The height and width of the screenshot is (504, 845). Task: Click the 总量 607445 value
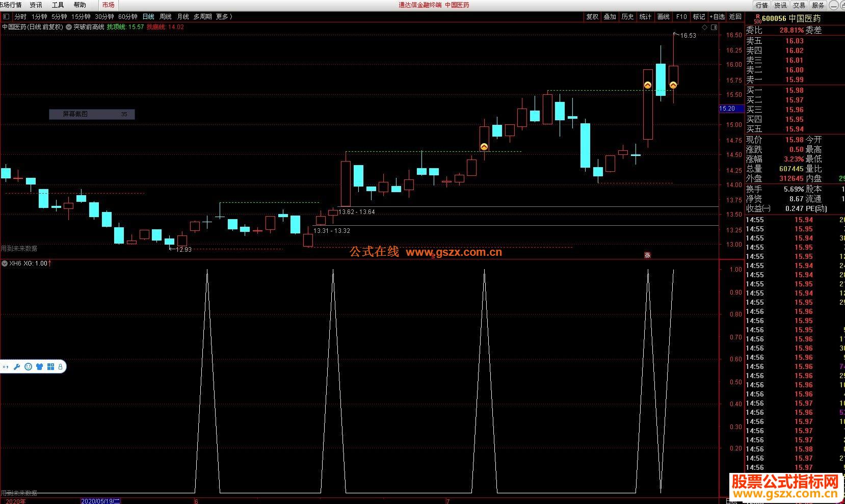click(x=791, y=169)
